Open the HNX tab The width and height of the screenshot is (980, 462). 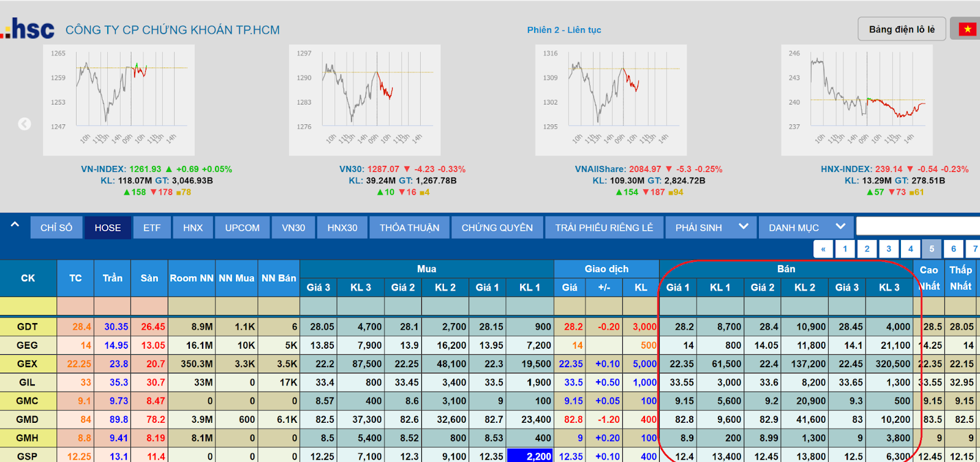[193, 228]
